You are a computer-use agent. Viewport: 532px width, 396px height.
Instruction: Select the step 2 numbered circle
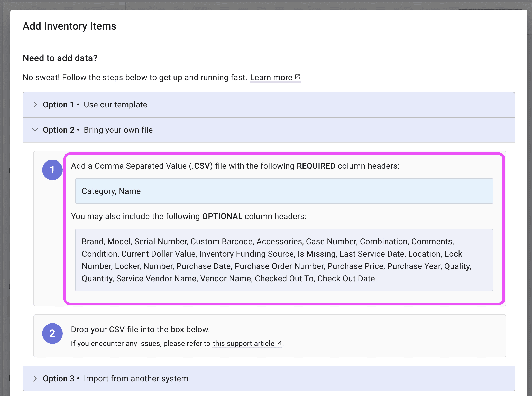point(52,333)
